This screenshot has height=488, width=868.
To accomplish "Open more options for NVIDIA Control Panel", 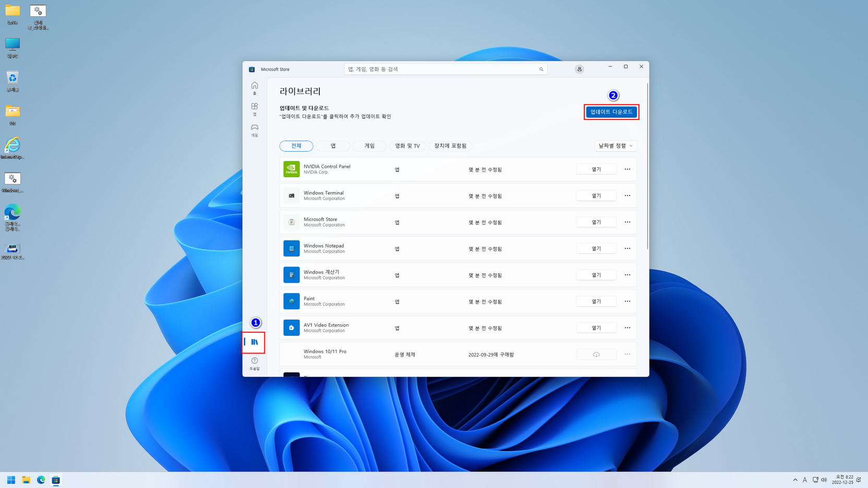I will pyautogui.click(x=628, y=169).
